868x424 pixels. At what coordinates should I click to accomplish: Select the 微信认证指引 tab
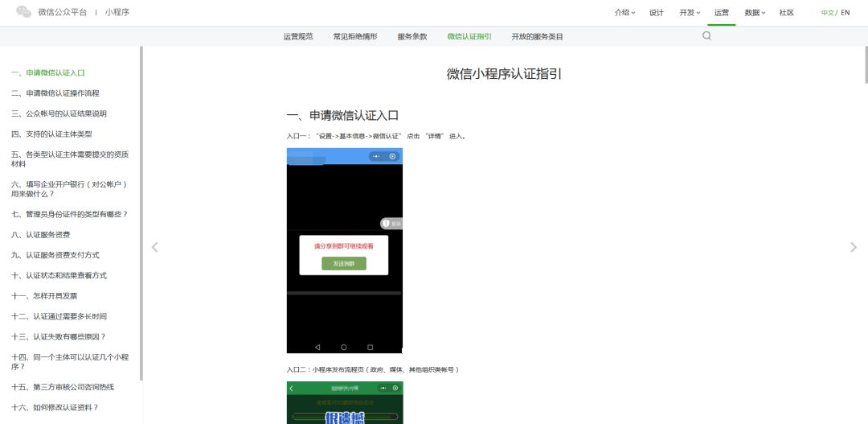469,36
